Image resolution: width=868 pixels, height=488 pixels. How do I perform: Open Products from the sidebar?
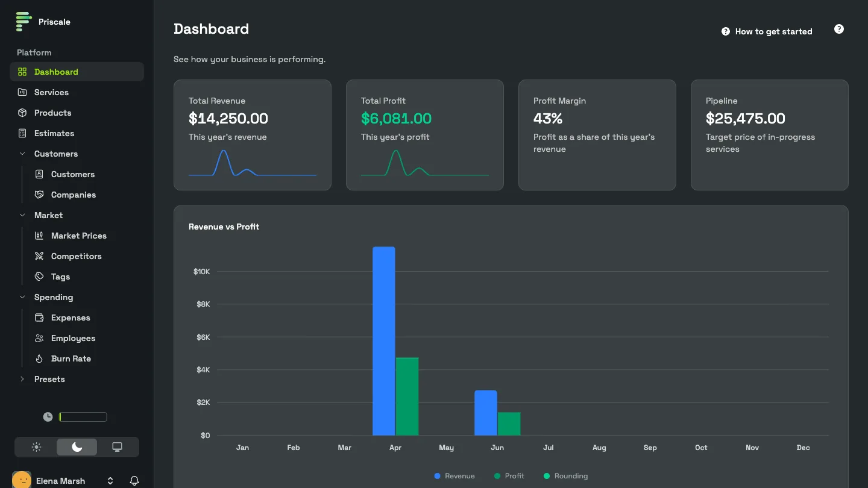tap(77, 113)
